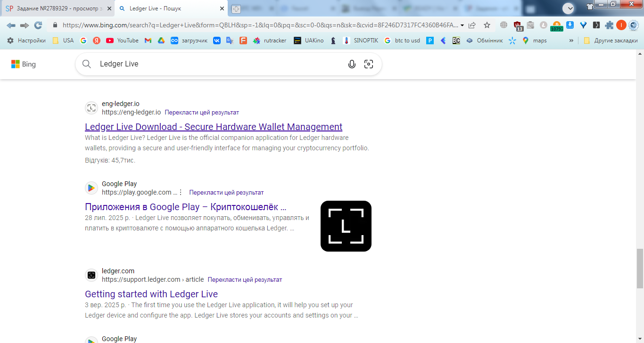Close the 'Задание №2789329' tab
The image size is (644, 343).
pos(108,8)
